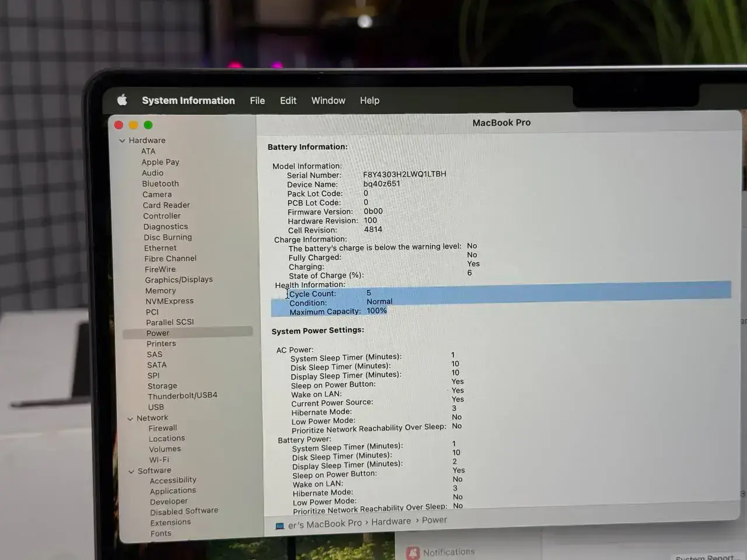Screen dimensions: 747x560
Task: Select ATA in the sidebar
Action: [148, 151]
